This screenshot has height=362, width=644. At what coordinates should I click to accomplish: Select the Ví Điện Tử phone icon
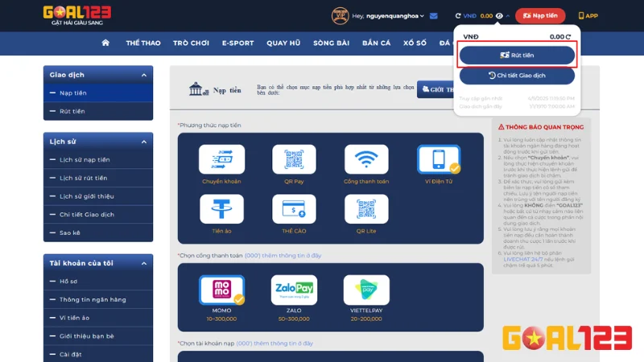439,159
